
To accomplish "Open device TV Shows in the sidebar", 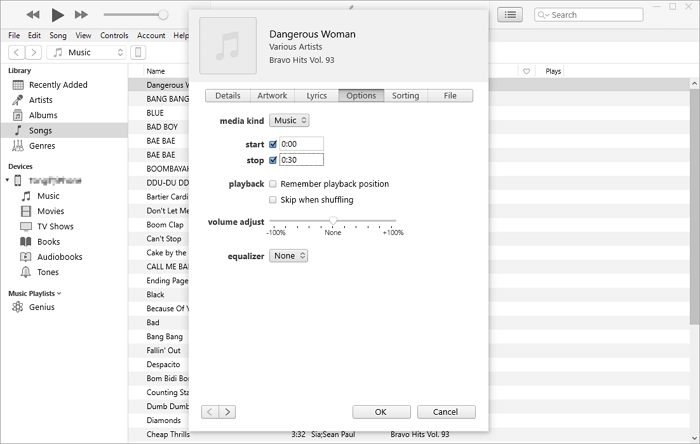I will (x=55, y=226).
